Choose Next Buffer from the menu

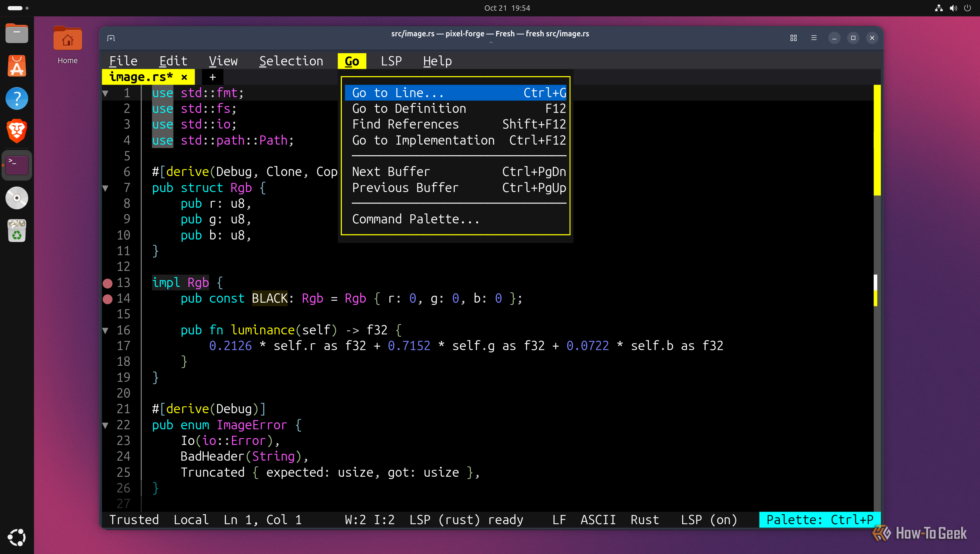(x=456, y=171)
